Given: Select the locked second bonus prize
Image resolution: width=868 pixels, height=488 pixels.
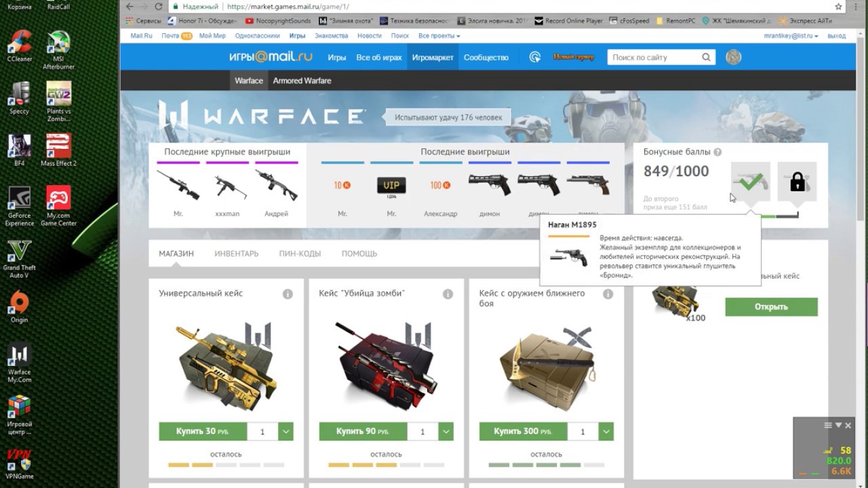Looking at the screenshot, I should (x=797, y=182).
